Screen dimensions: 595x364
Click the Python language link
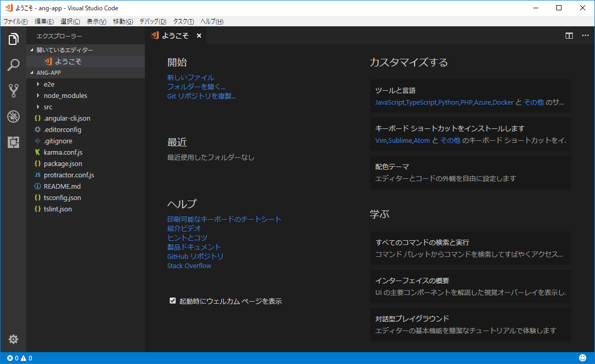(448, 103)
